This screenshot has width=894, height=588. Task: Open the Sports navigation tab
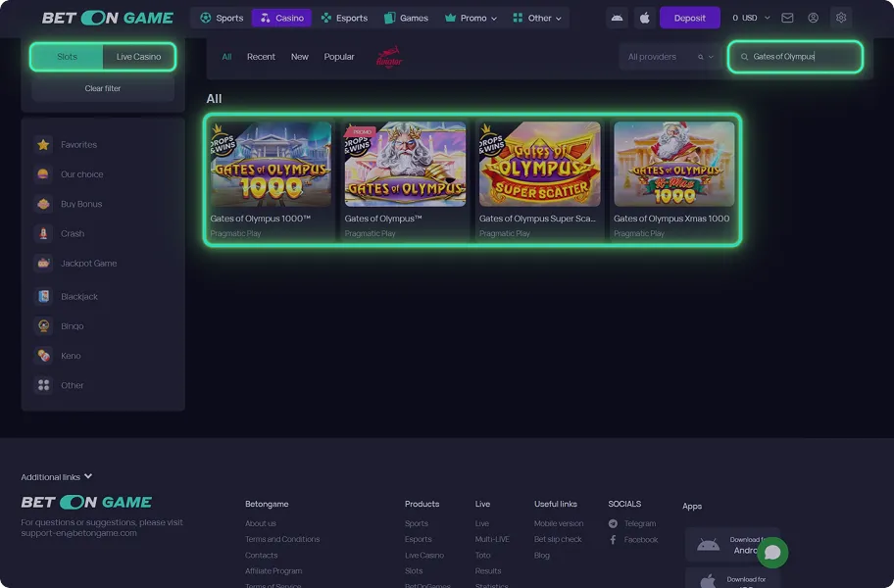pos(222,18)
